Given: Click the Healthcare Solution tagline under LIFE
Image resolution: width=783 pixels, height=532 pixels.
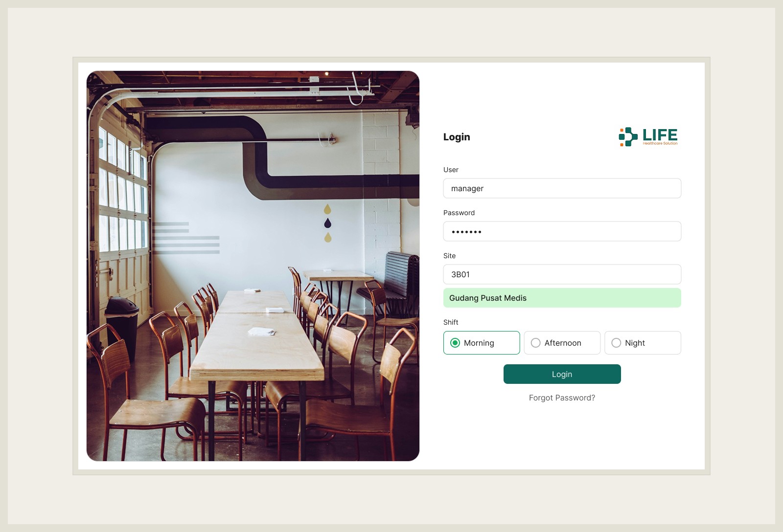Looking at the screenshot, I should 660,143.
